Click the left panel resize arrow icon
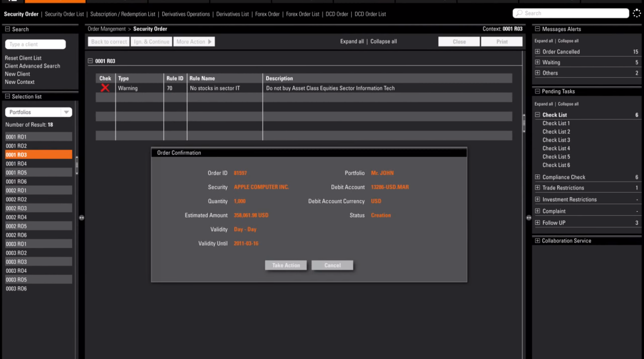This screenshot has height=359, width=644. tap(82, 217)
